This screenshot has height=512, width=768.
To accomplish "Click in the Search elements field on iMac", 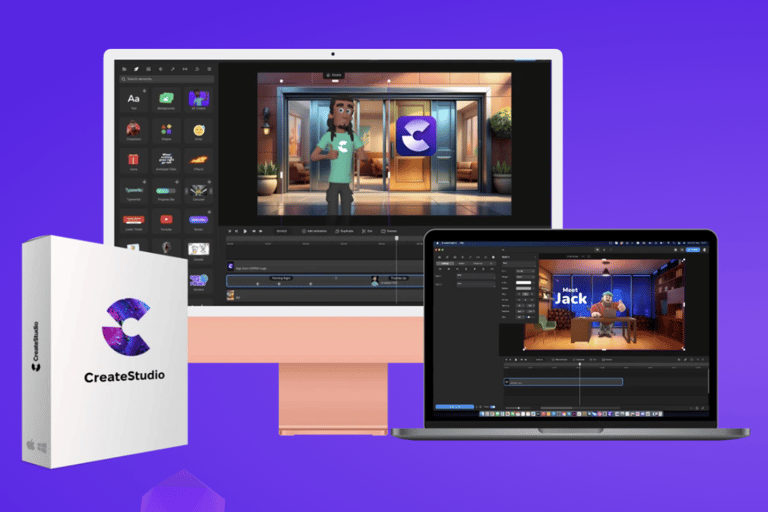I will (167, 79).
